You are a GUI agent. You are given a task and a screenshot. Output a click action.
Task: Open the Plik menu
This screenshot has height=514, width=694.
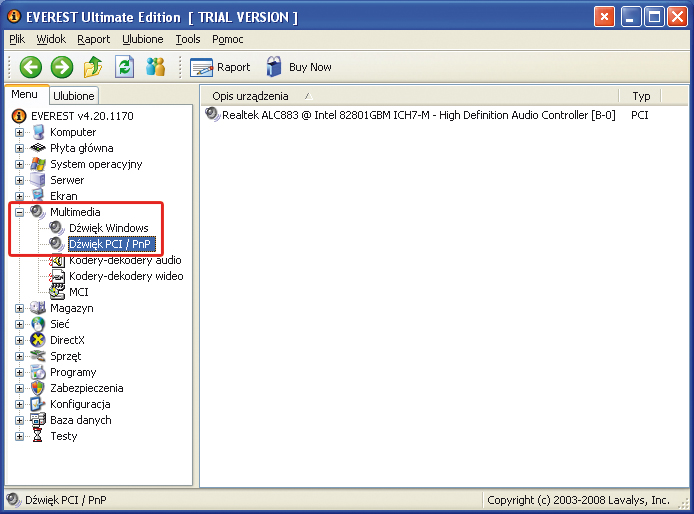(x=17, y=39)
